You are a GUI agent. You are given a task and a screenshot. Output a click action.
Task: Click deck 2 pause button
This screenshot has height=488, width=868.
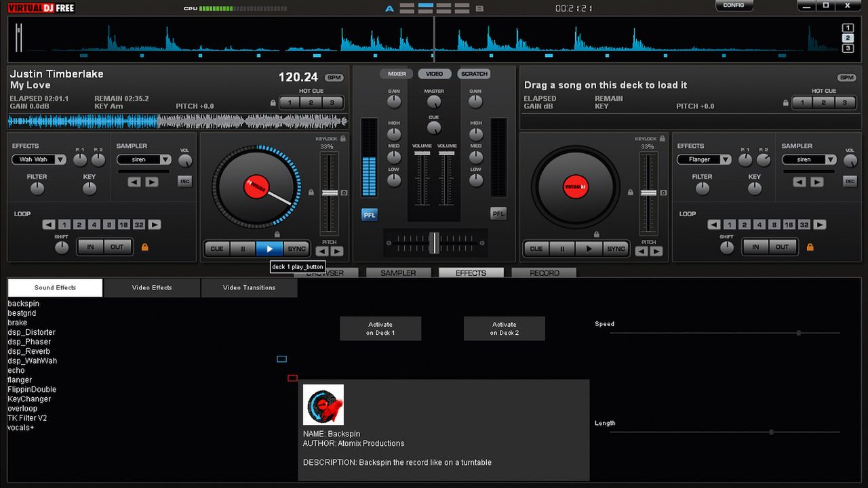(562, 249)
